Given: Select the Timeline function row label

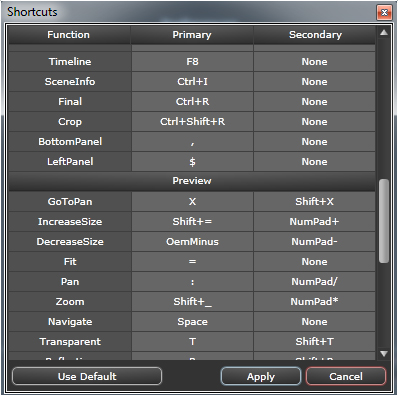Looking at the screenshot, I should pyautogui.click(x=70, y=62).
